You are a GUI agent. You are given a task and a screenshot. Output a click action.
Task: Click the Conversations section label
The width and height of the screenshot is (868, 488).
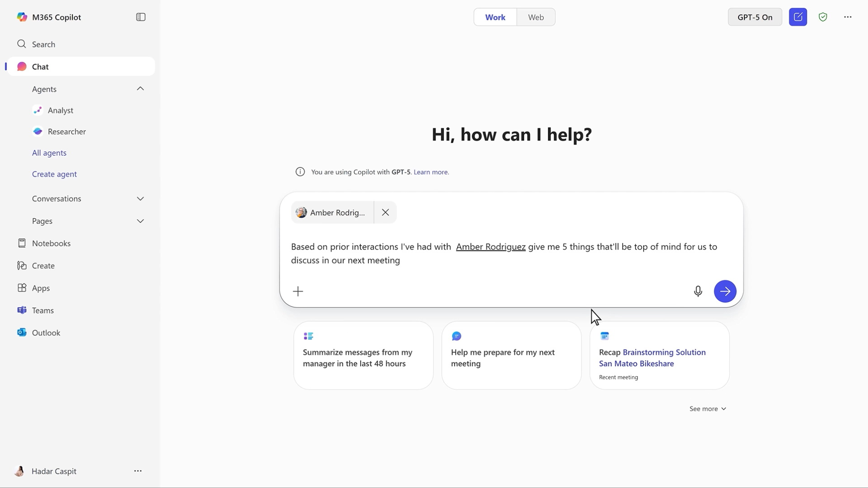[x=57, y=199]
